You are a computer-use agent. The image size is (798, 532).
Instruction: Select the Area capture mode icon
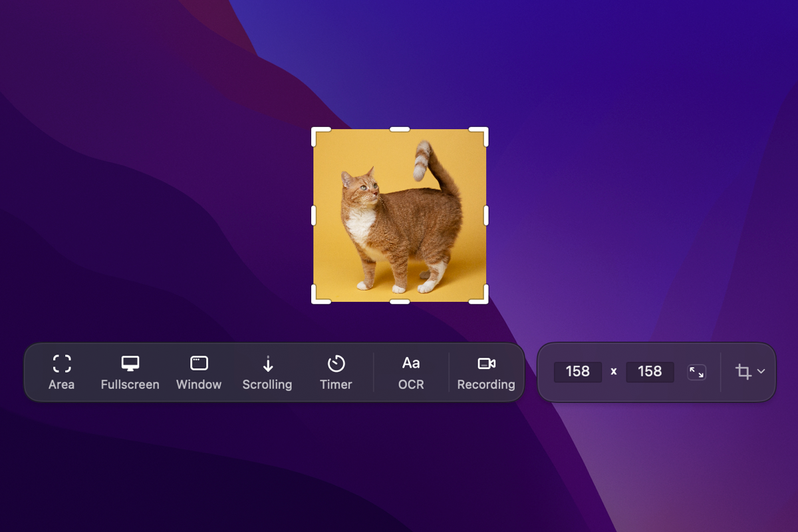(62, 362)
